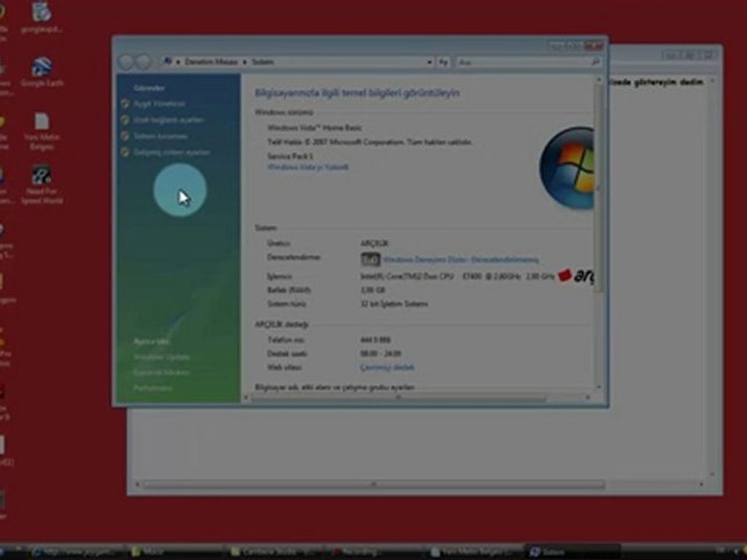The image size is (747, 560).
Task: Open Gelişmiş sistem ayarları in the task pane
Action: click(171, 152)
